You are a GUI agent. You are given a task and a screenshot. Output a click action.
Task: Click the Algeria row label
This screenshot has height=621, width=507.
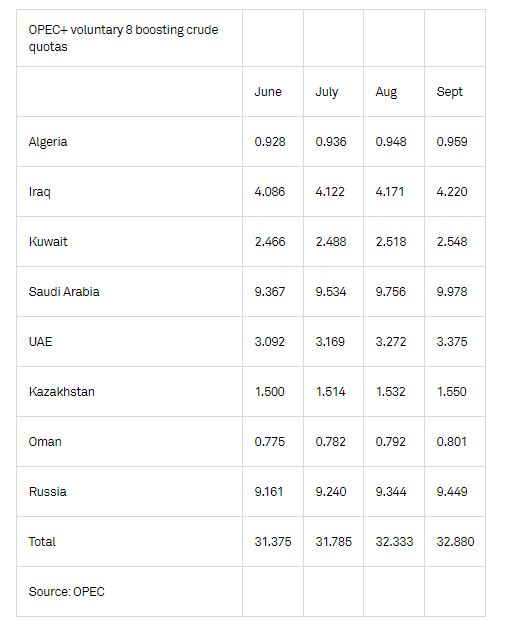pos(48,142)
